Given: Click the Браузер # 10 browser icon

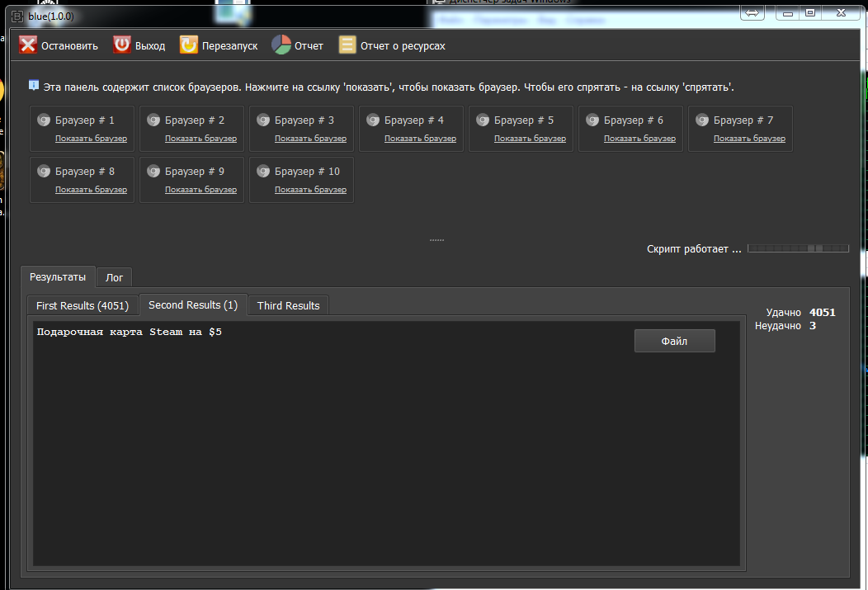Looking at the screenshot, I should [x=263, y=172].
